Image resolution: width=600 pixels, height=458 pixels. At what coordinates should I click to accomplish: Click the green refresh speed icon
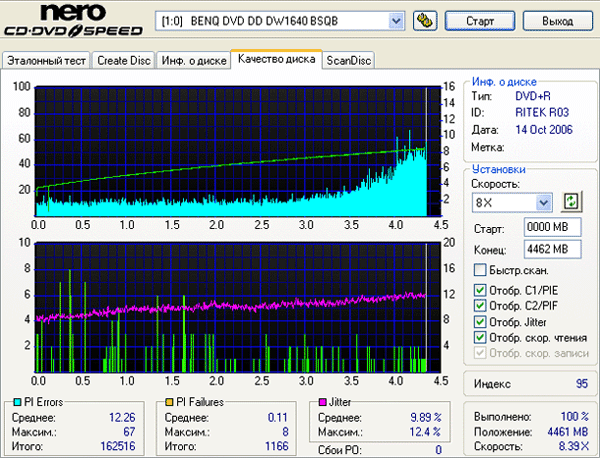(572, 202)
